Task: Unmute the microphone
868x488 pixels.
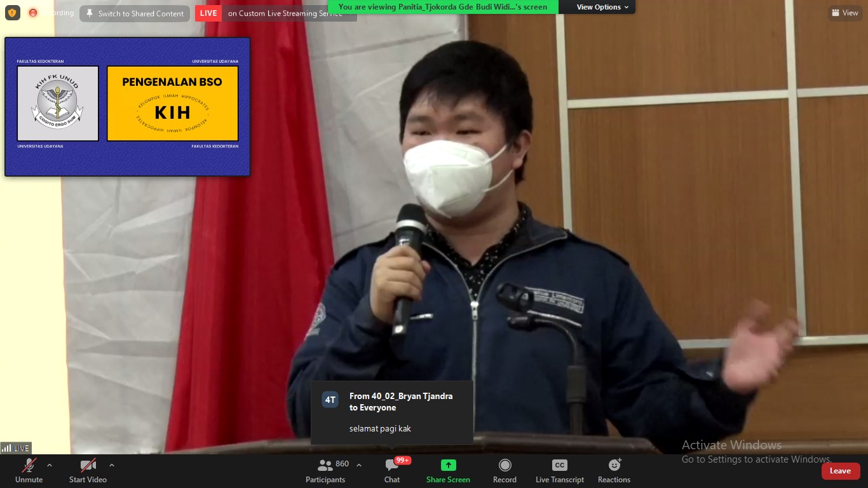Action: click(29, 471)
